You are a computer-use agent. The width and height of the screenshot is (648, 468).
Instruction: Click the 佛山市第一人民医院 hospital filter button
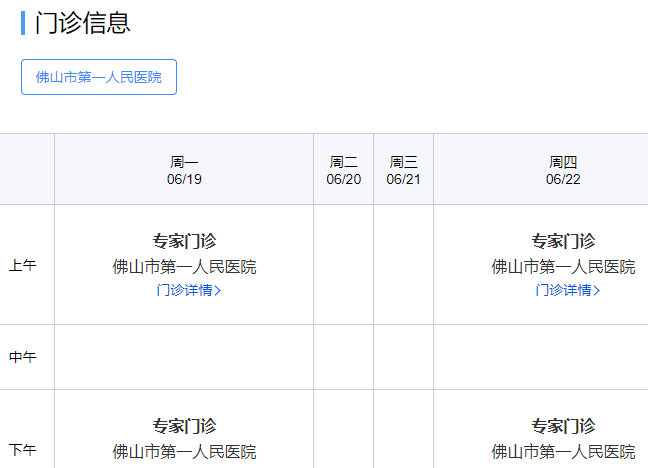click(x=98, y=77)
